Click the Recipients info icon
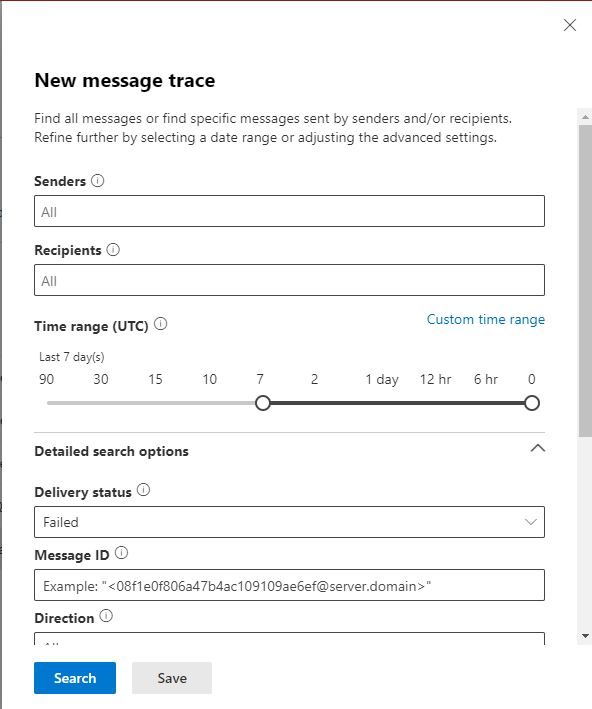Viewport: 592px width, 709px height. [113, 250]
